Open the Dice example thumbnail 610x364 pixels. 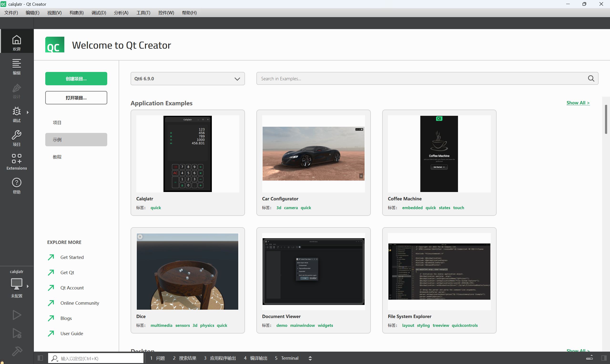click(x=188, y=272)
